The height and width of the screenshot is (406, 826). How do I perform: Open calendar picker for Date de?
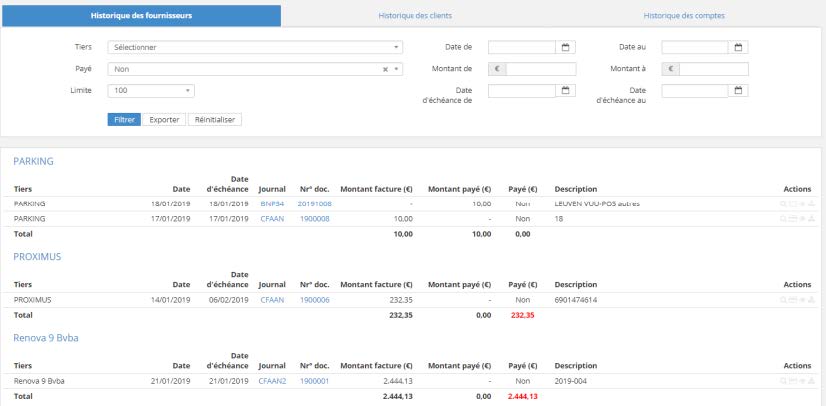point(565,47)
